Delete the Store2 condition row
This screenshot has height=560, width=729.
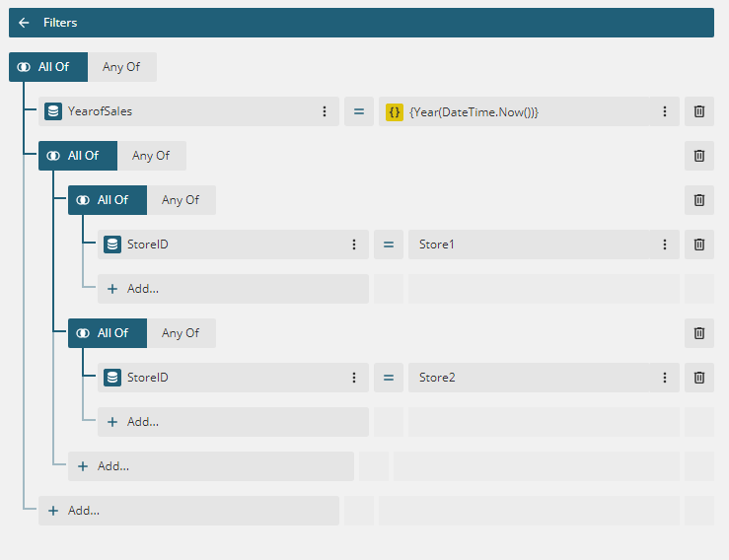[699, 378]
